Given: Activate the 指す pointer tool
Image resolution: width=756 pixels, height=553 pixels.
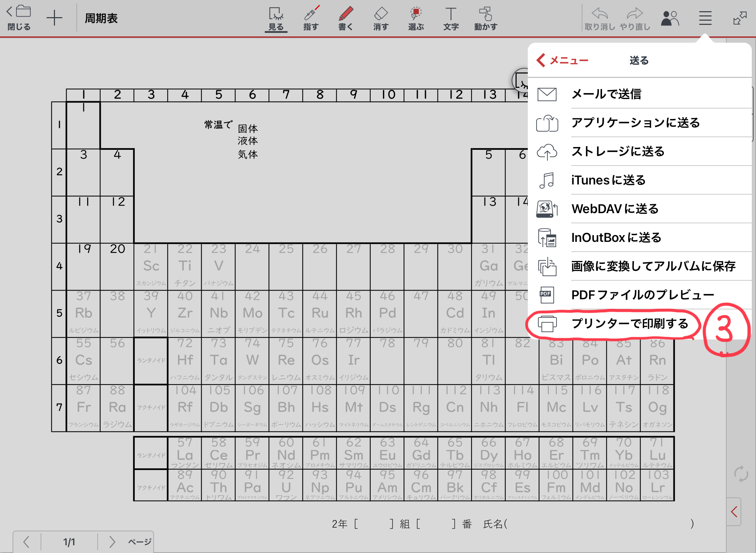Looking at the screenshot, I should tap(311, 19).
